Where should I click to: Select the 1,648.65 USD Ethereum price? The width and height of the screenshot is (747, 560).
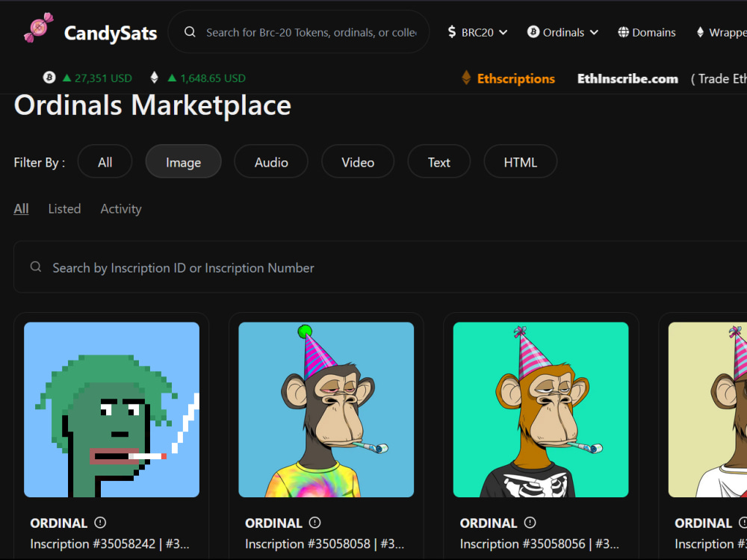coord(212,78)
